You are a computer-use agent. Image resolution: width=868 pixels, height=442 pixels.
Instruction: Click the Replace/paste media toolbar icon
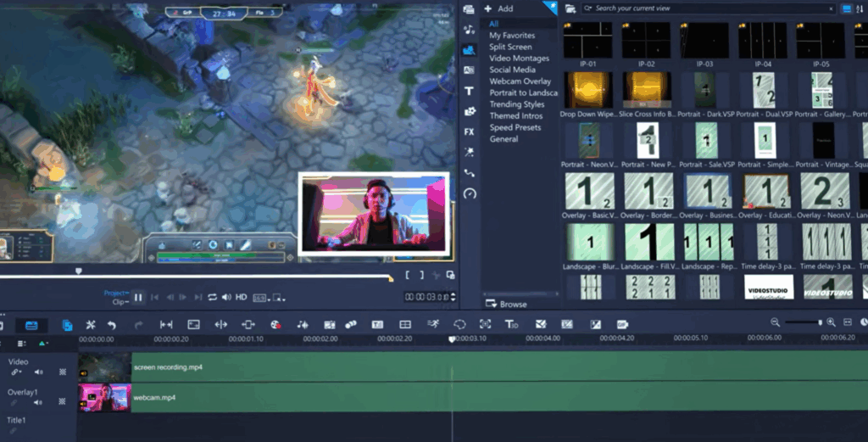[x=67, y=325]
